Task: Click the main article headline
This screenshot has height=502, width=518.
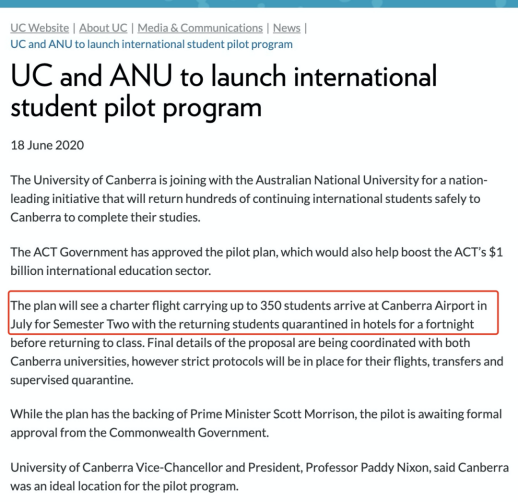Action: coord(224,91)
